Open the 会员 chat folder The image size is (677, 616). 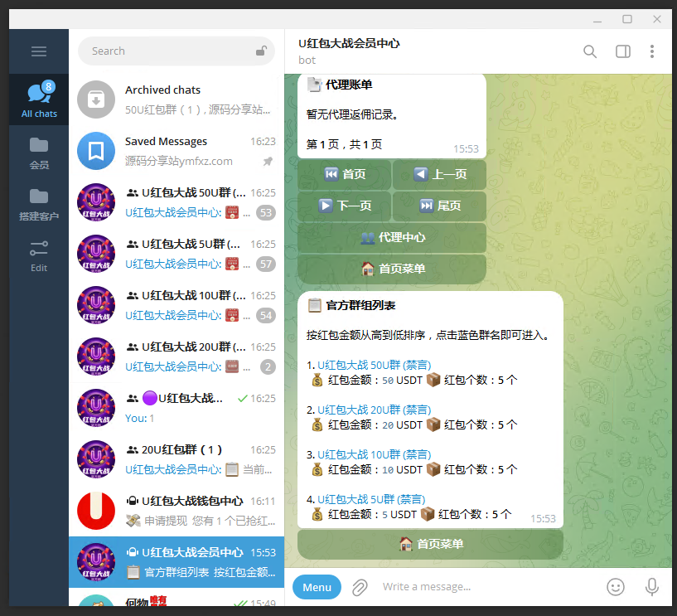click(39, 153)
